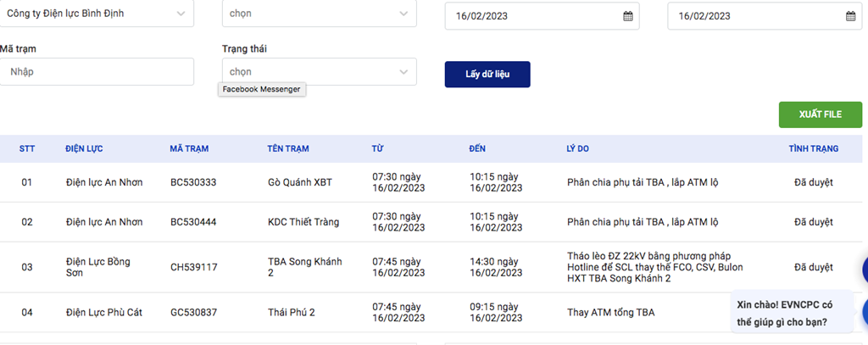Open calendar picker on first date field
The height and width of the screenshot is (345, 868).
[x=628, y=16]
